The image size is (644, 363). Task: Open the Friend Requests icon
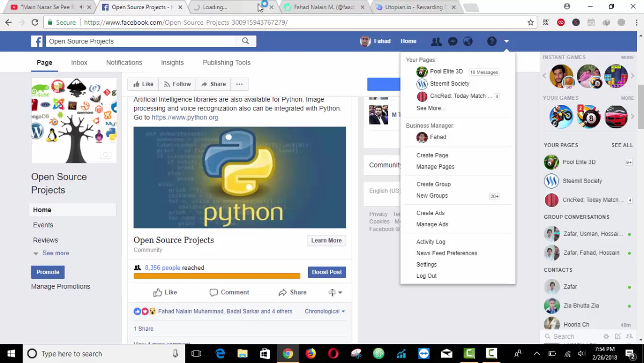click(x=436, y=41)
